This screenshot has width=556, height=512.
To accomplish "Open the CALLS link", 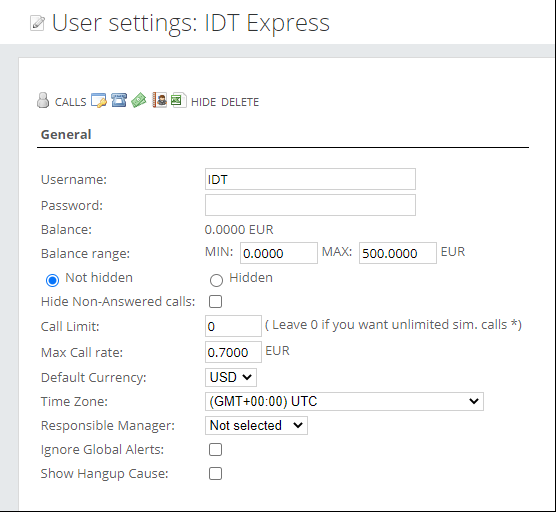I will [x=71, y=102].
